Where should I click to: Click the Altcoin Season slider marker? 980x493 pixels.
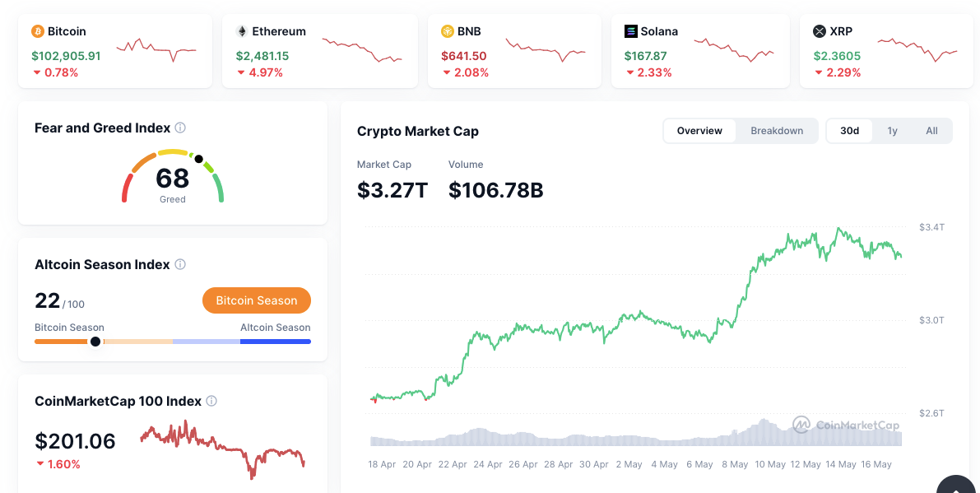coord(95,341)
